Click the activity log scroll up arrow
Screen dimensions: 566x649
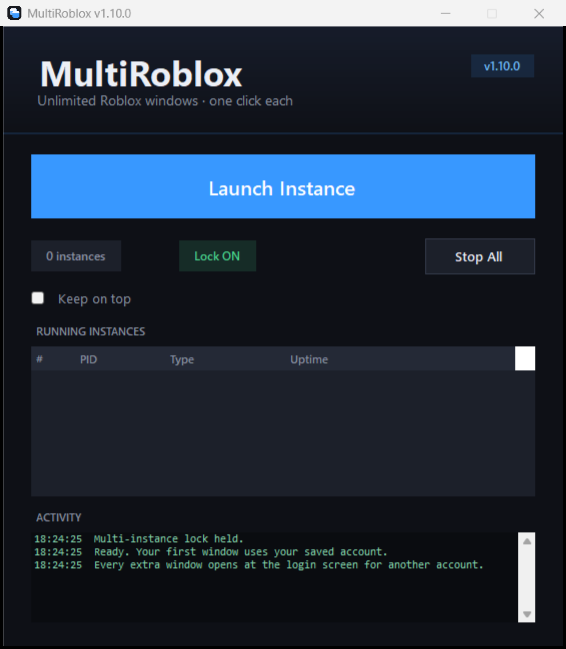coord(527,541)
